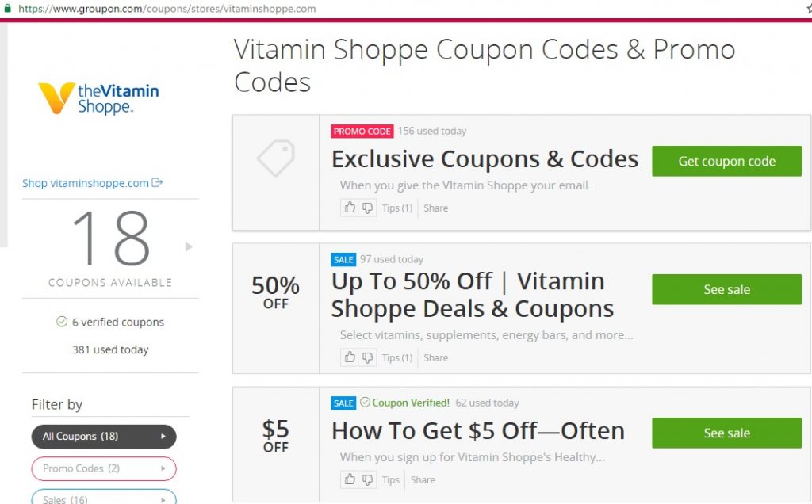Click the green verified checkmark near 6 verified coupons
This screenshot has width=812, height=504.
coord(62,322)
